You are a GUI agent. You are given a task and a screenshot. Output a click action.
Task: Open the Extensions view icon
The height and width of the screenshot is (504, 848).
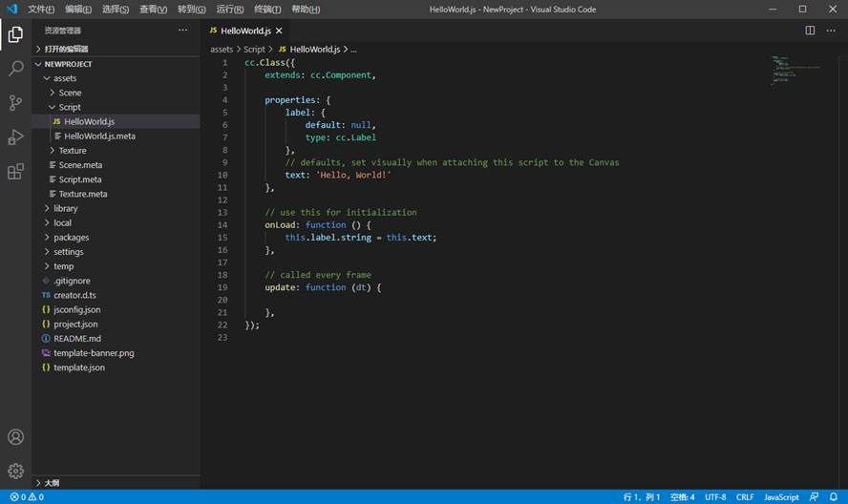click(15, 172)
